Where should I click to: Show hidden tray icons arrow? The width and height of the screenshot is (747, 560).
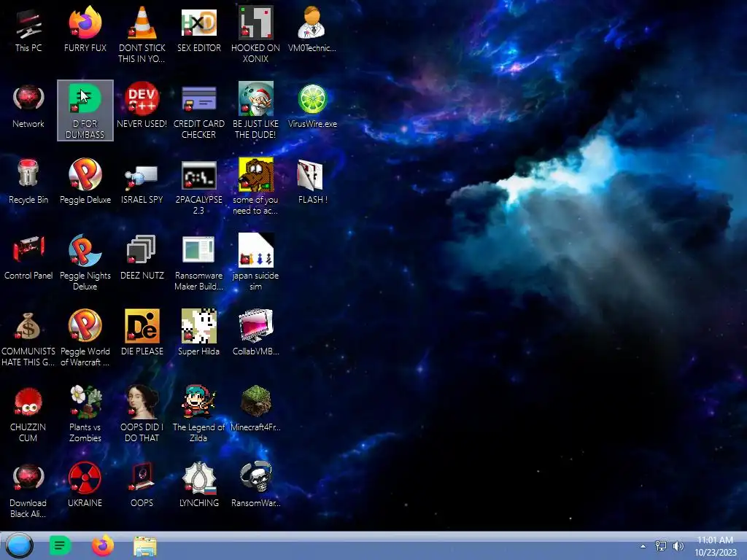click(643, 545)
